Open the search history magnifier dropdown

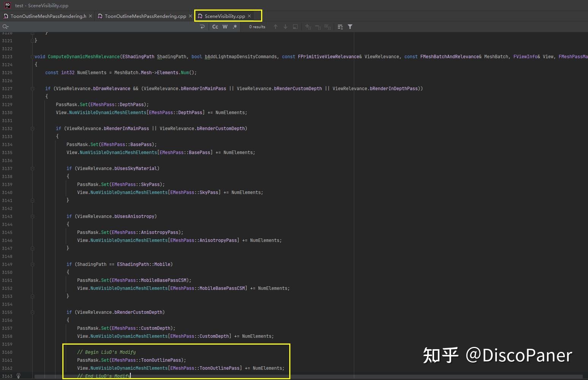tap(5, 27)
